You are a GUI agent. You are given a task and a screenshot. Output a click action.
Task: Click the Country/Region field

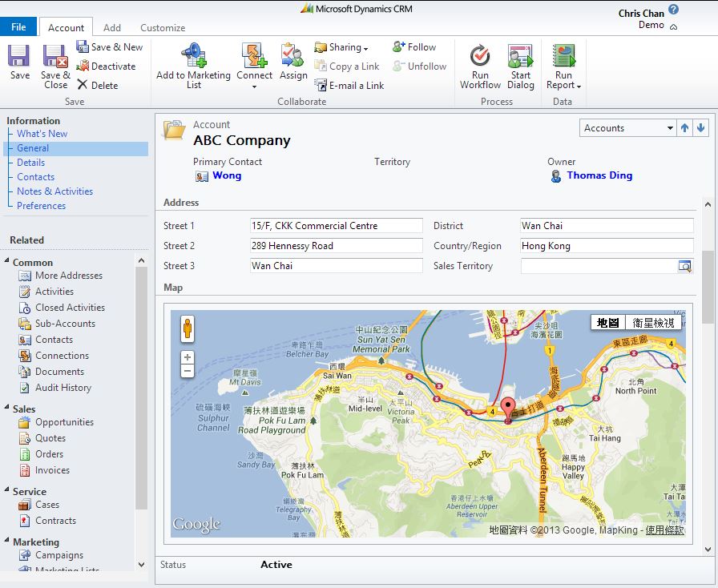(607, 246)
